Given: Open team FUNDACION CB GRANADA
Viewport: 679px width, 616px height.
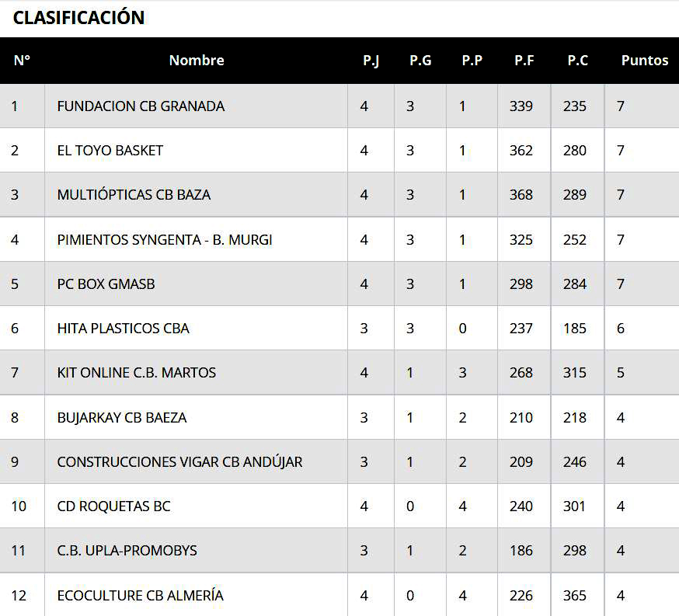Looking at the screenshot, I should (141, 106).
